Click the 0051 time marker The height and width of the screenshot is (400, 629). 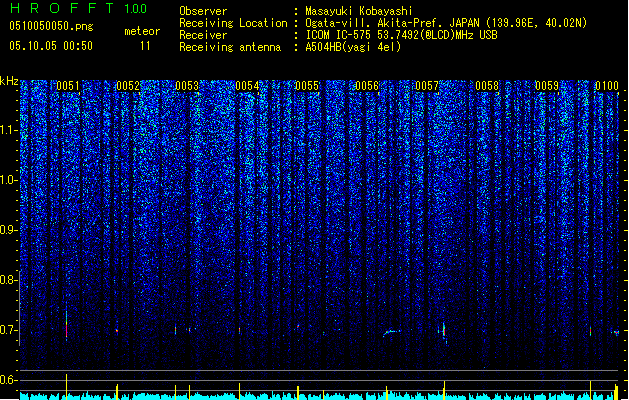click(68, 86)
